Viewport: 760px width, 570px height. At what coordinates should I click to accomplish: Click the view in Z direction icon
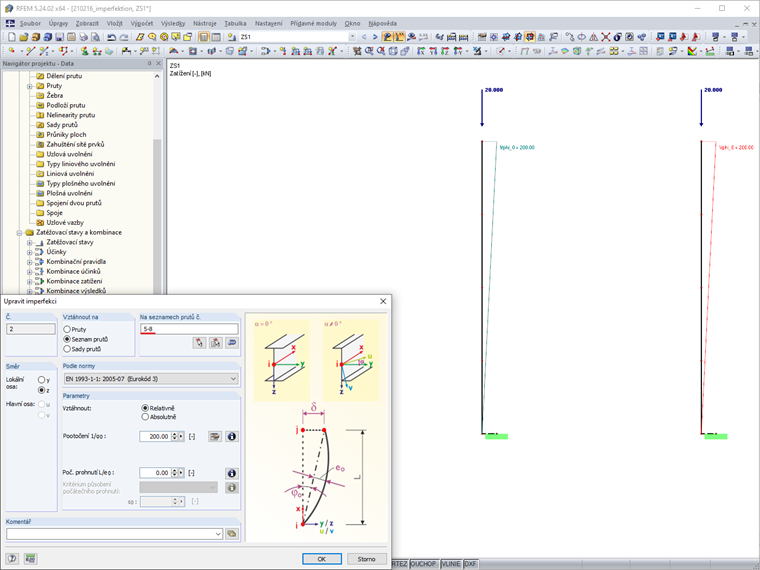tap(444, 51)
